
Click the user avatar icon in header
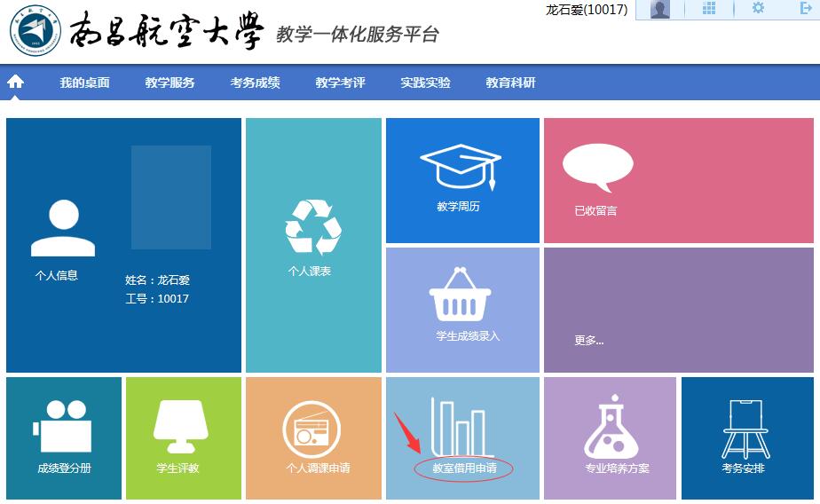(x=659, y=10)
